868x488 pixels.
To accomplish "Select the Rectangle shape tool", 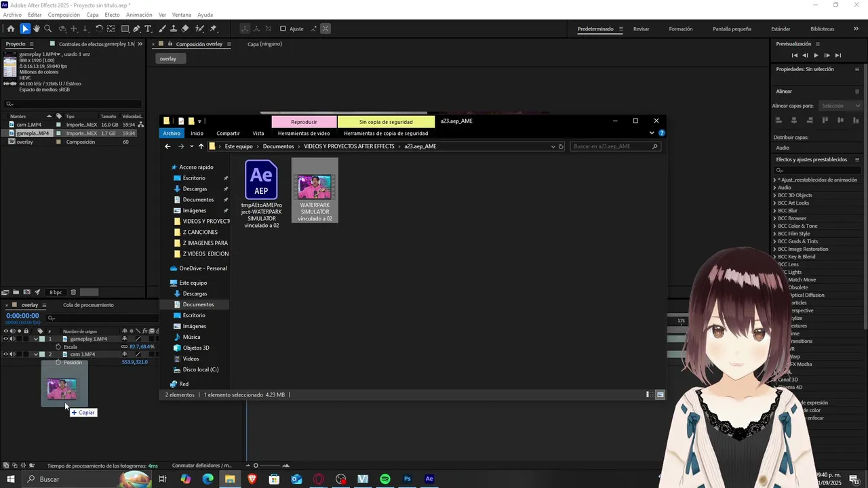I will [x=125, y=28].
